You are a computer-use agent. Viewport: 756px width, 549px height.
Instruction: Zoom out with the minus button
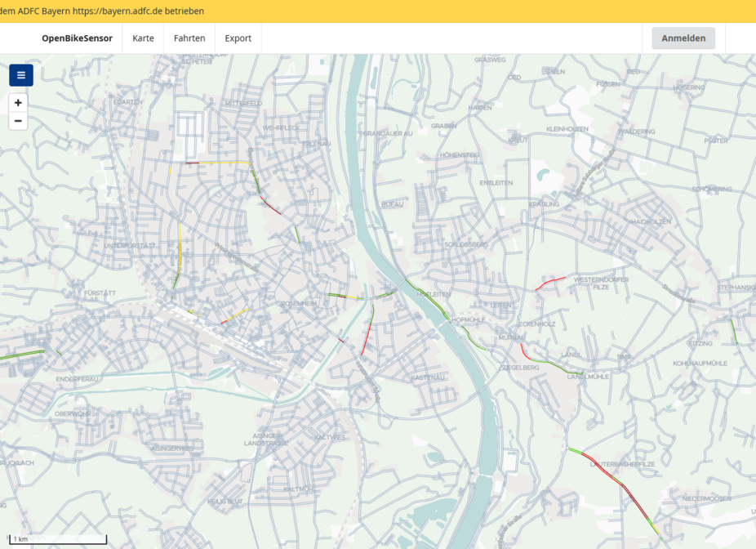point(18,121)
